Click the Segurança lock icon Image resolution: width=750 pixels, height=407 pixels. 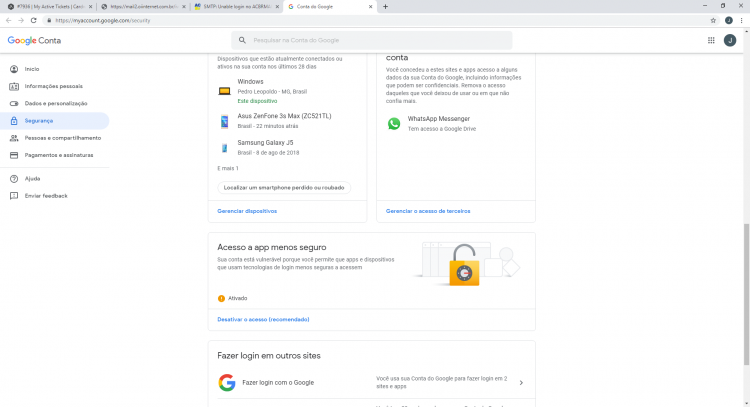(14, 121)
